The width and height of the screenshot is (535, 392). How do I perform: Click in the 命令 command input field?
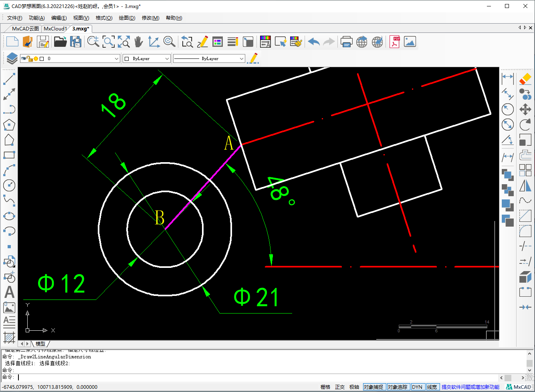[x=256, y=377]
